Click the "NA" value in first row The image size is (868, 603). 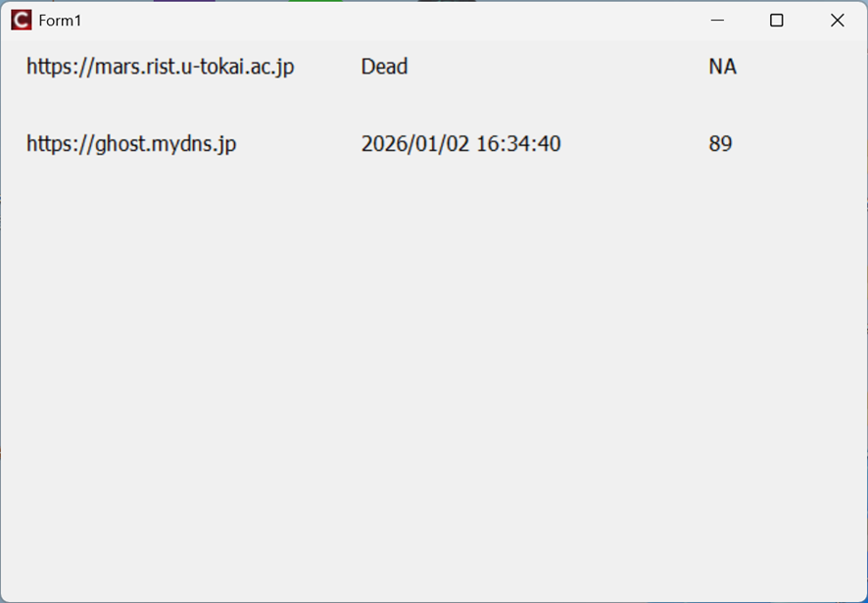(x=722, y=67)
